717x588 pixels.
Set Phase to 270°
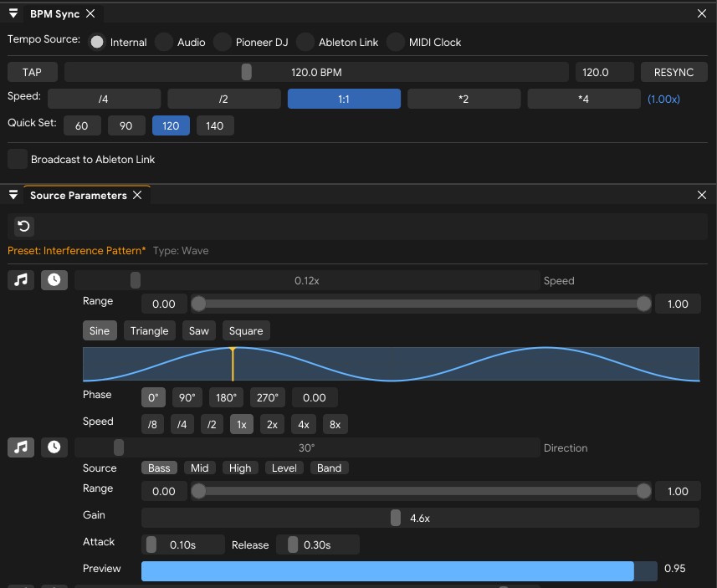268,397
